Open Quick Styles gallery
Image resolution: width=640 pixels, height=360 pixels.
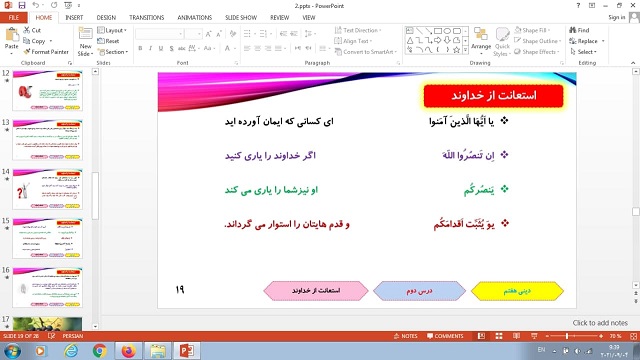click(502, 42)
